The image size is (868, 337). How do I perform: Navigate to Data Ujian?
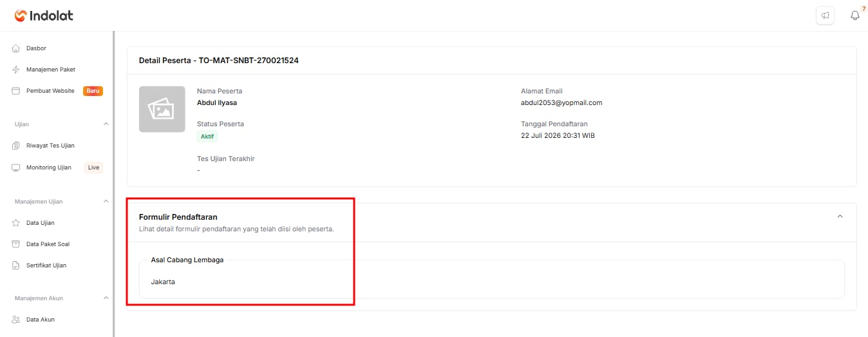click(x=40, y=223)
